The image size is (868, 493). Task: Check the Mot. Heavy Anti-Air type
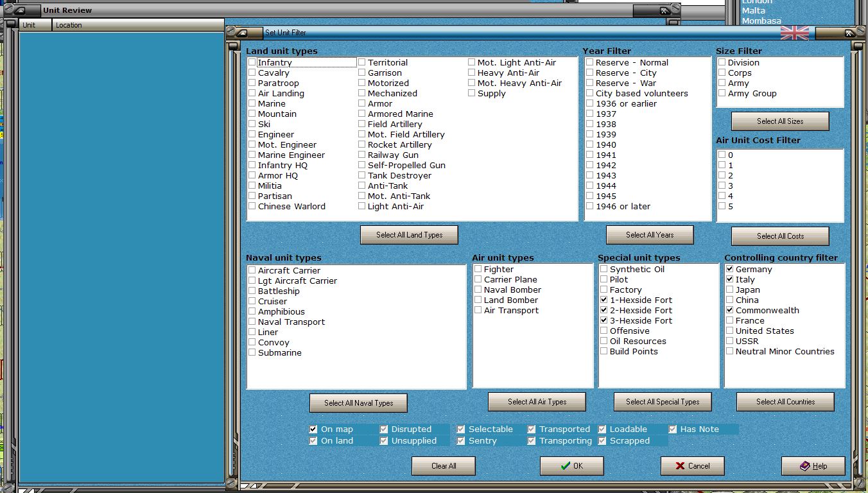click(472, 83)
